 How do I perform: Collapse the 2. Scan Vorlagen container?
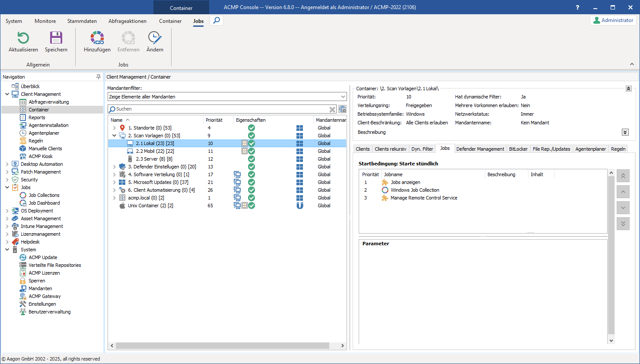(x=114, y=136)
